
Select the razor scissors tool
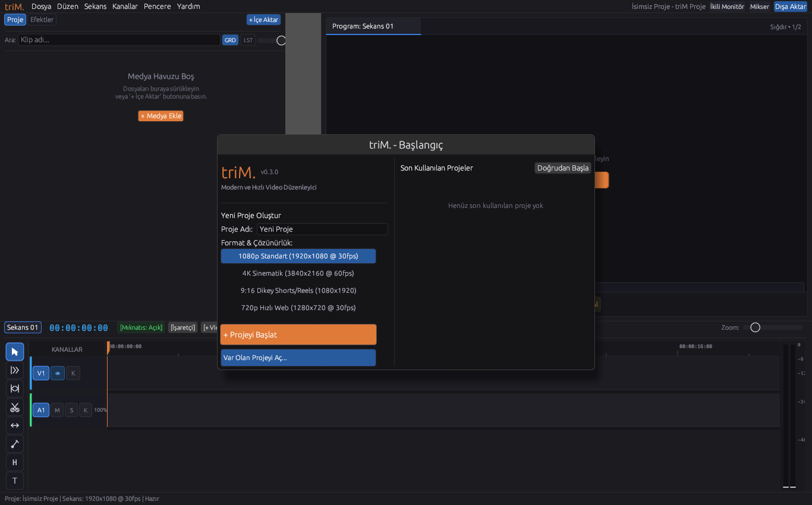tap(15, 407)
